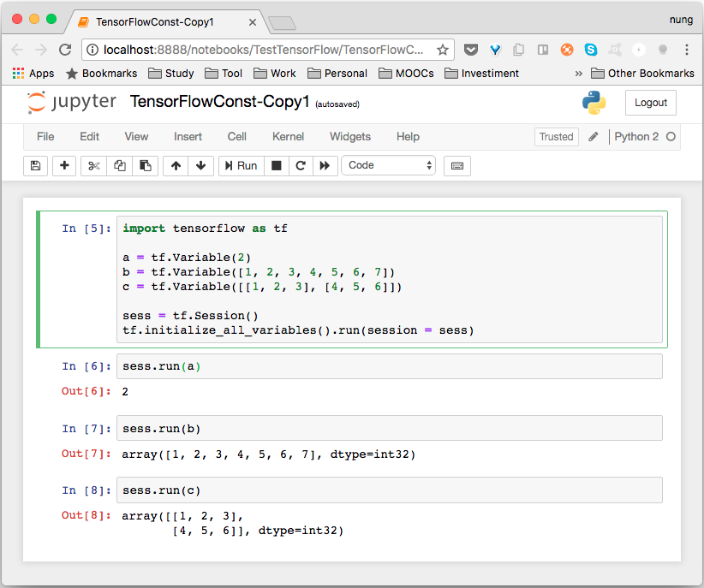Bookmark this page with the star icon

coord(443,50)
